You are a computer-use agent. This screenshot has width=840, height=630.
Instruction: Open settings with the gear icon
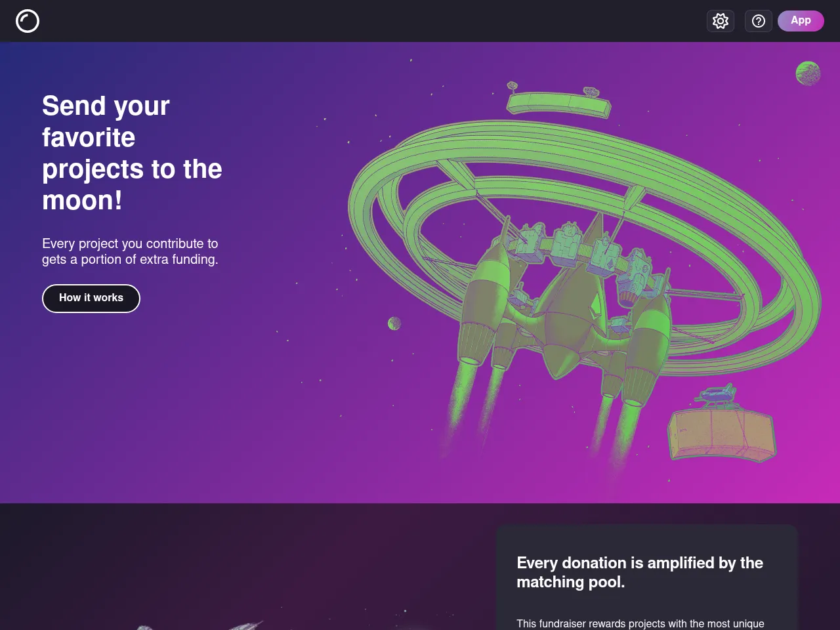[x=721, y=21]
